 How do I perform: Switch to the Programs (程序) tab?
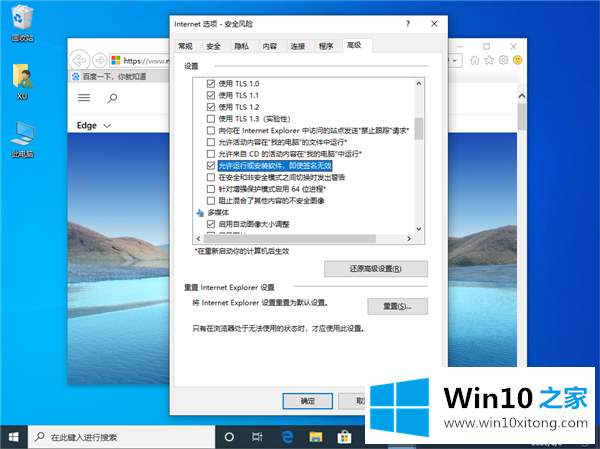pyautogui.click(x=326, y=46)
